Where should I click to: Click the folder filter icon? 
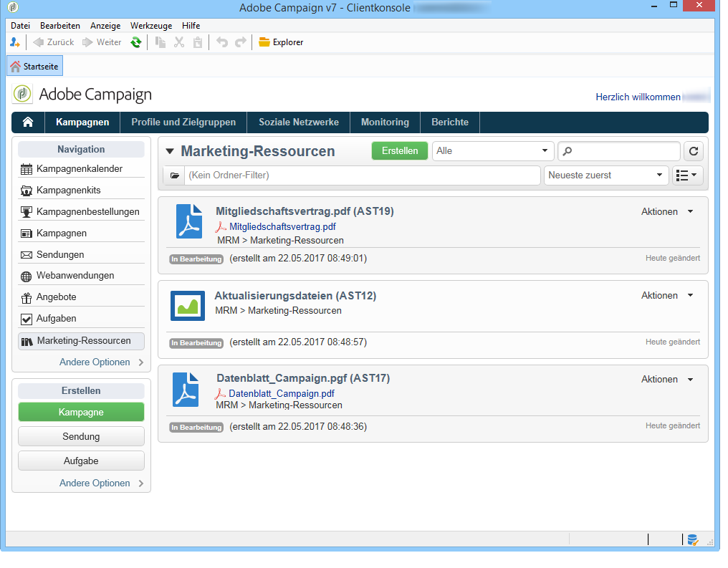pyautogui.click(x=175, y=175)
